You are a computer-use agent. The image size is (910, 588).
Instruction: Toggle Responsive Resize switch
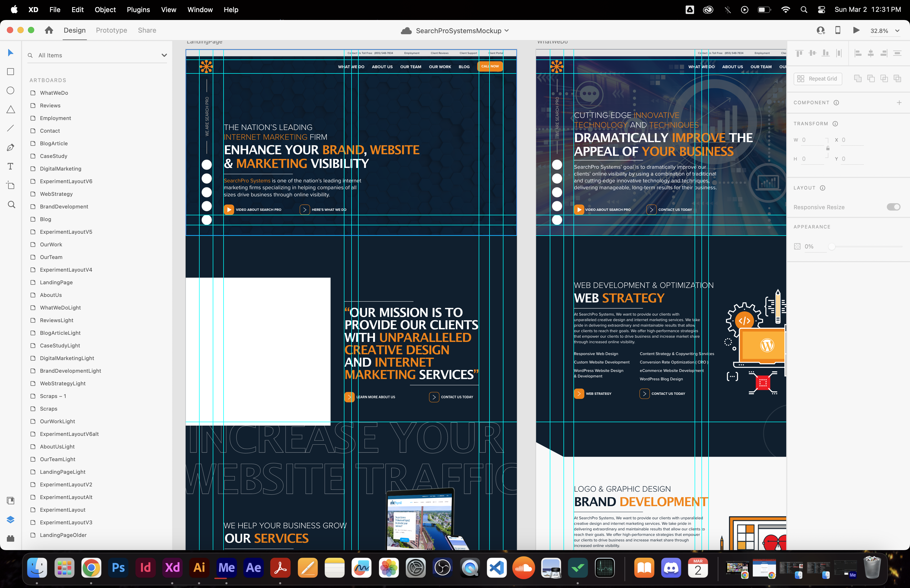(x=893, y=207)
